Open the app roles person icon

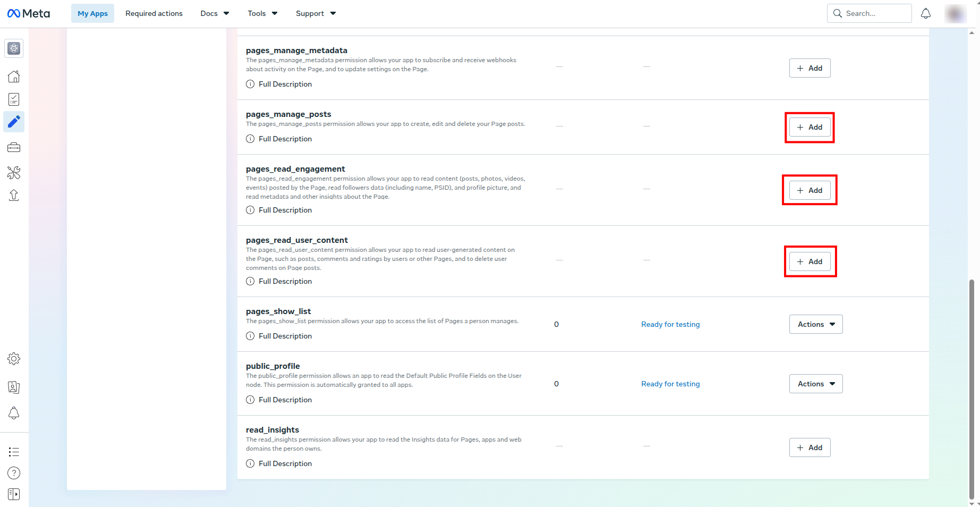coord(14,387)
